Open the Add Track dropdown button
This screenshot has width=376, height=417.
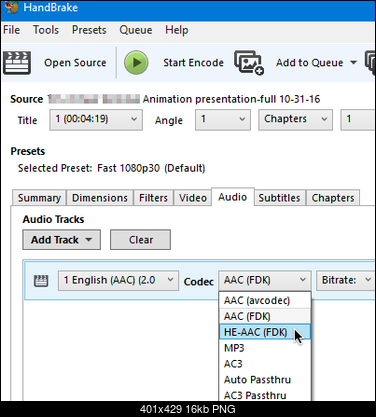(61, 240)
